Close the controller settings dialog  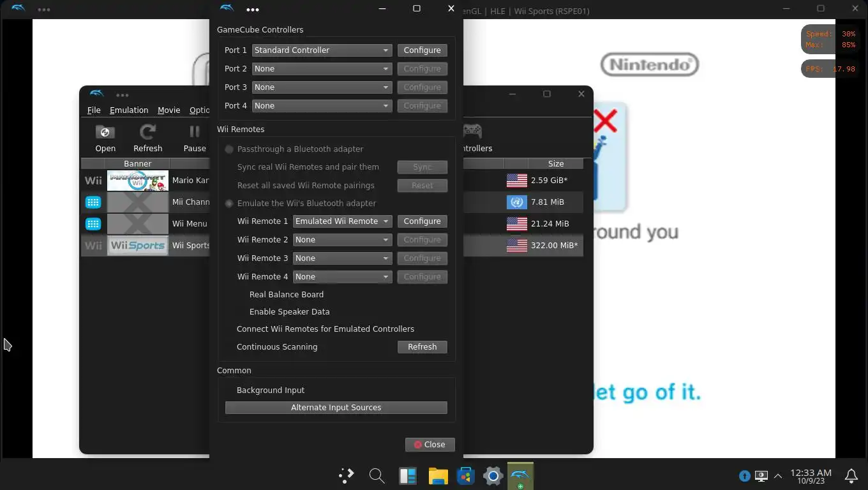[430, 445]
